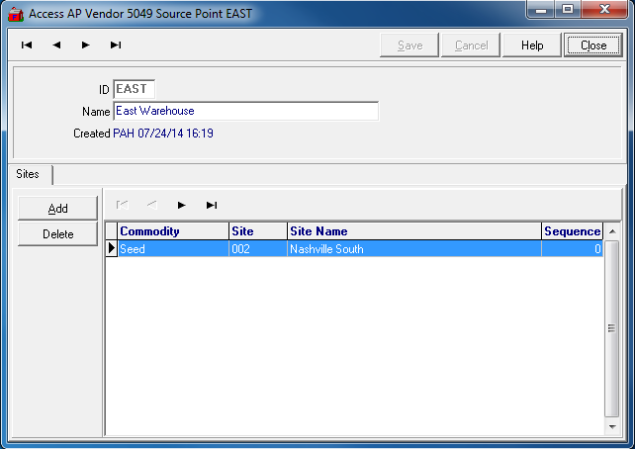Open Help for this window
635x449 pixels.
tap(532, 45)
